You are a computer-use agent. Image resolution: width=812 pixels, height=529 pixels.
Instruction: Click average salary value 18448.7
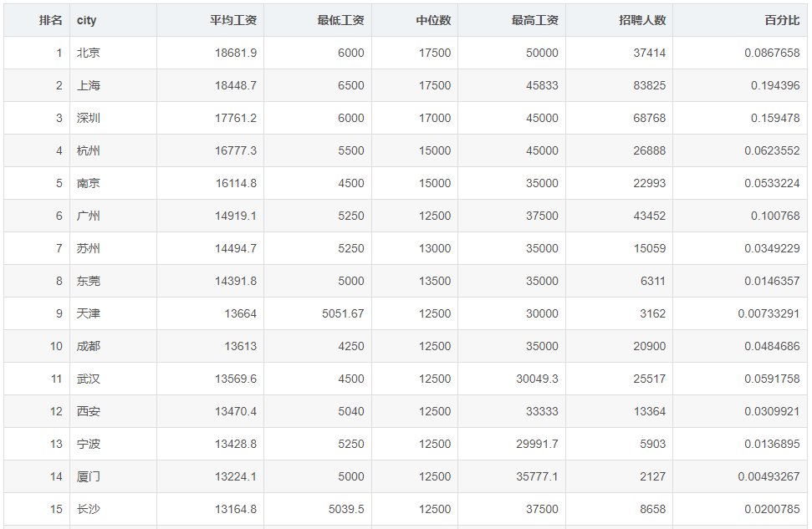[x=236, y=85]
